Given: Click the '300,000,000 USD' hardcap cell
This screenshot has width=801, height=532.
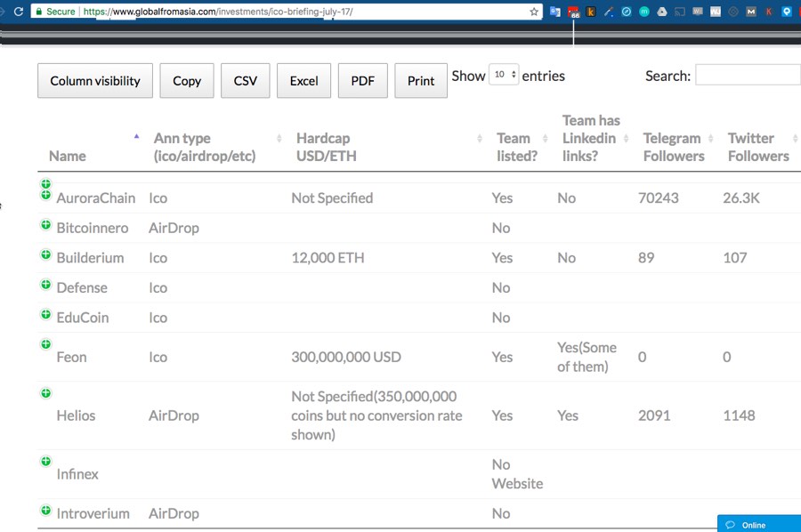Looking at the screenshot, I should (x=346, y=357).
